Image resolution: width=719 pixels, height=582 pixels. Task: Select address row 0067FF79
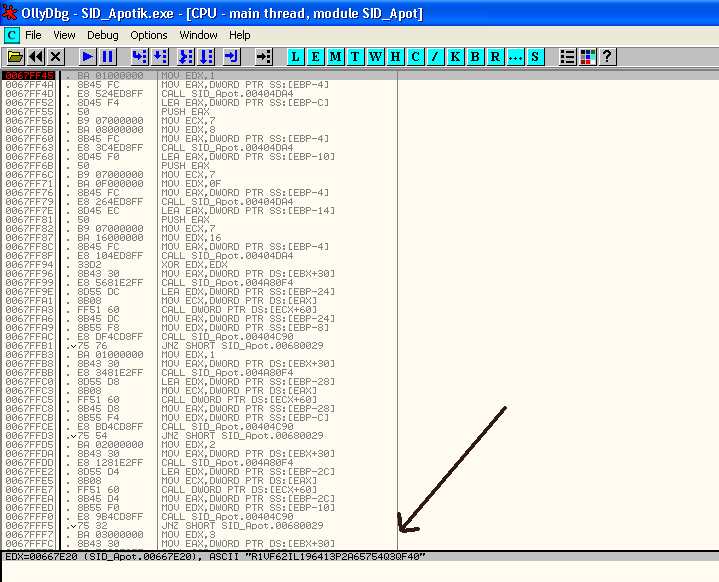(x=29, y=202)
